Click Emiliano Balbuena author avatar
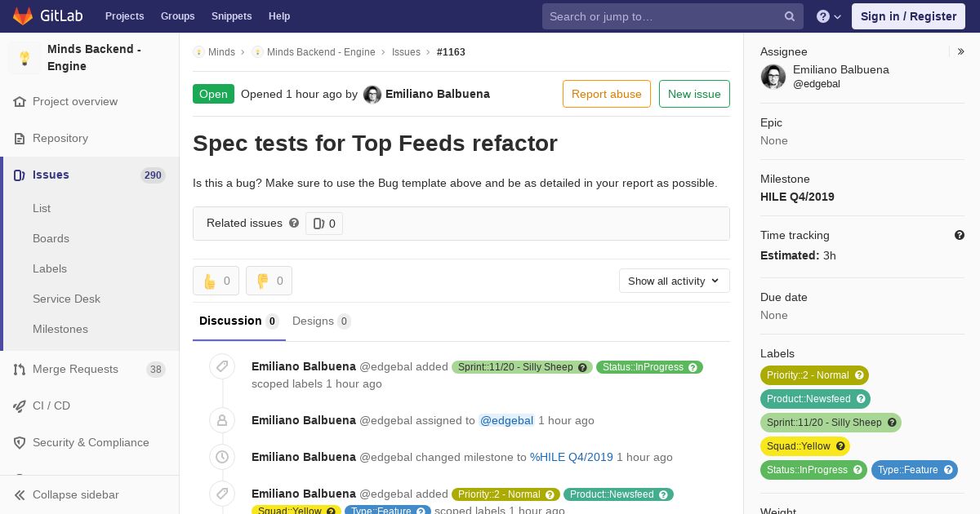980x514 pixels. click(372, 95)
